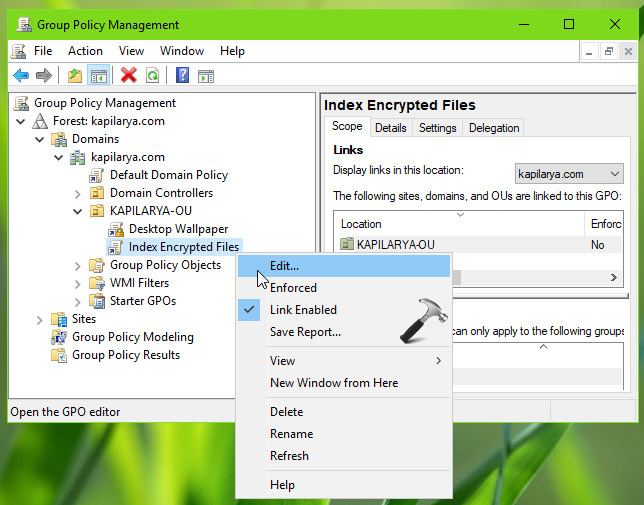Click the inner MDI restore button
Image resolution: width=644 pixels, height=505 pixels.
pos(609,51)
